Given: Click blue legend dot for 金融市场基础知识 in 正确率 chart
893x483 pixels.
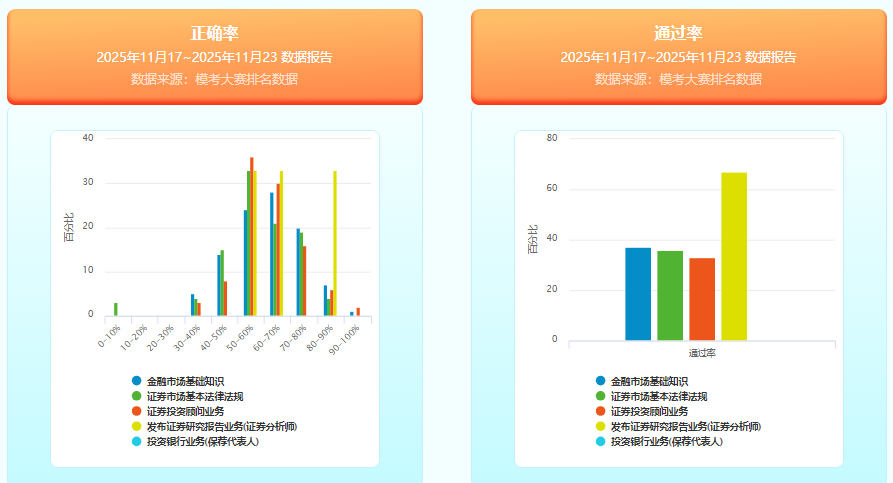Looking at the screenshot, I should (136, 381).
